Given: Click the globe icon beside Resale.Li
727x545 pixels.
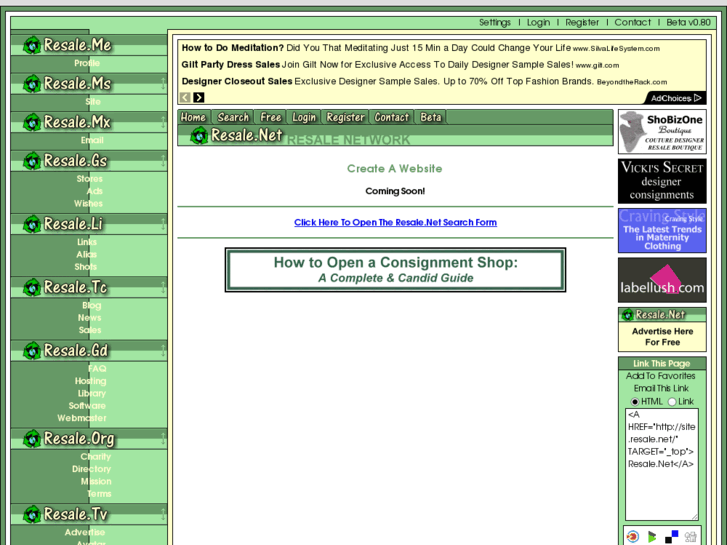Looking at the screenshot, I should coord(32,224).
